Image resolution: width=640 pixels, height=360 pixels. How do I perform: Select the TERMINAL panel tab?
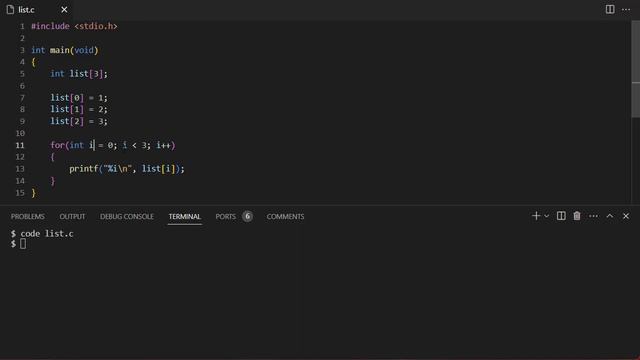184,216
